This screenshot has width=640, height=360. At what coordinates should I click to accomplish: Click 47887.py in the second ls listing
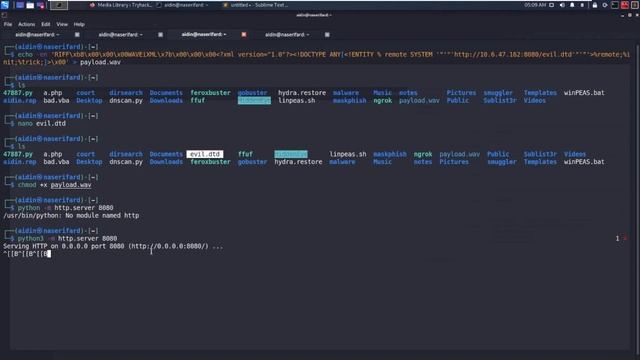[x=18, y=154]
